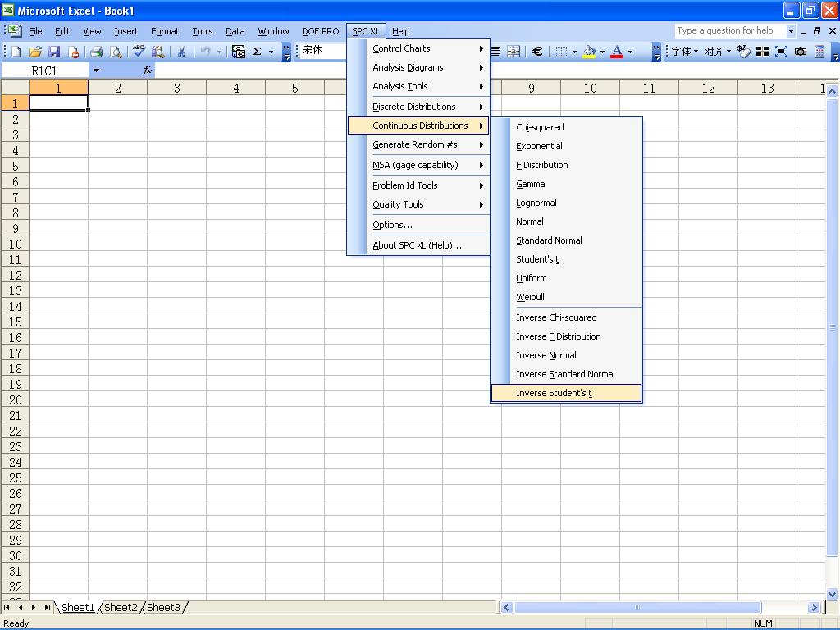Open the Data menu

pos(235,31)
